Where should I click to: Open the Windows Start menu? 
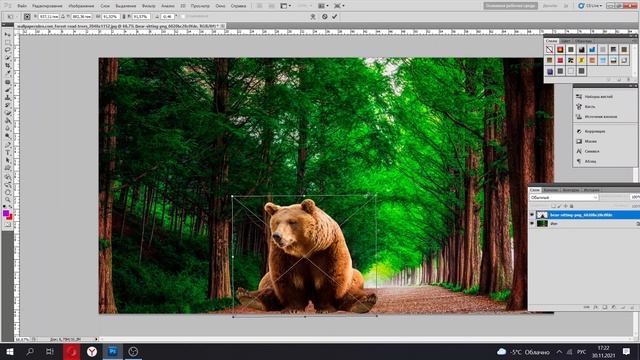pos(10,351)
